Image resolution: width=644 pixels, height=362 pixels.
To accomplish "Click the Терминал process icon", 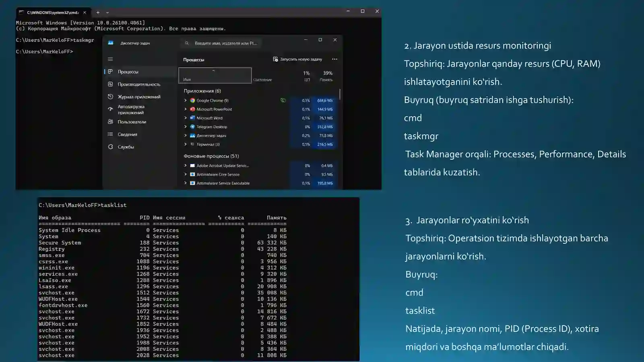I will pos(192,144).
